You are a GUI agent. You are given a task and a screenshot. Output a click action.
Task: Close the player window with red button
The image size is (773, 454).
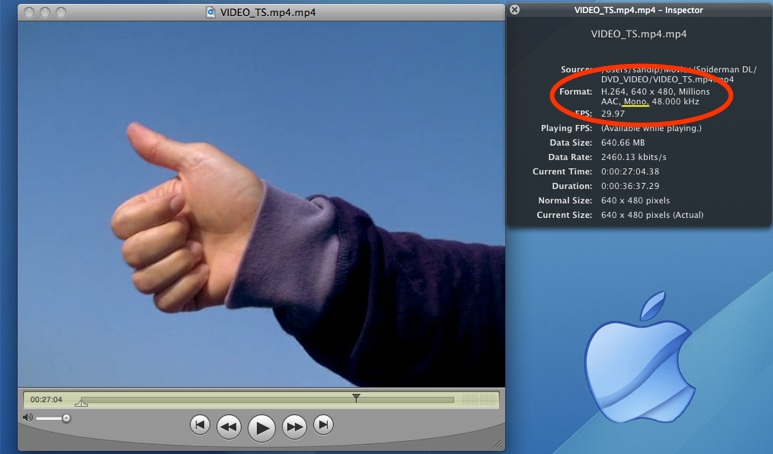pyautogui.click(x=29, y=12)
